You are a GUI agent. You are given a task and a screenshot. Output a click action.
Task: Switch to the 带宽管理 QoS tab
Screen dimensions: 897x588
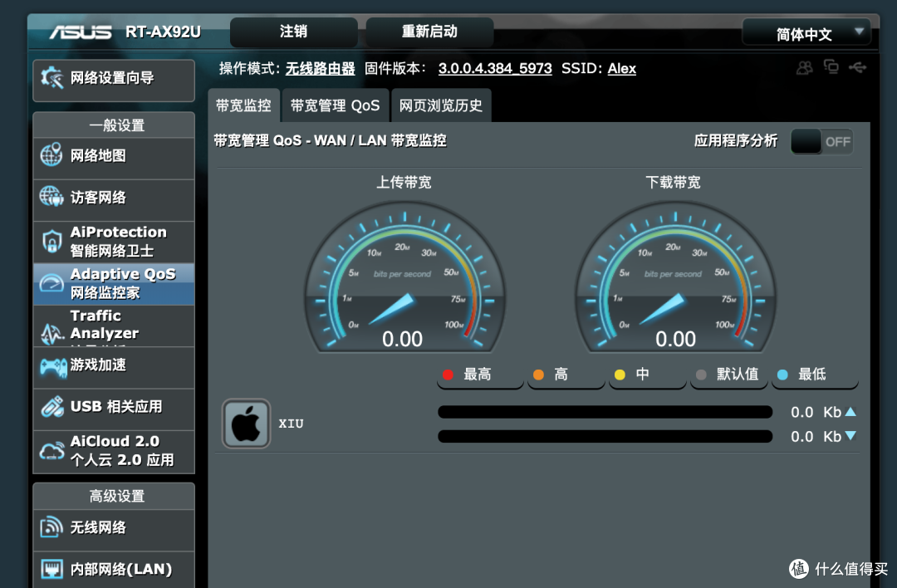point(336,105)
